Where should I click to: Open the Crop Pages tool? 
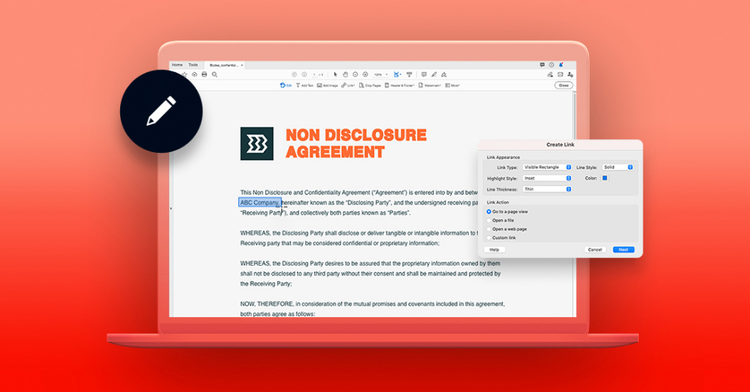coord(370,86)
